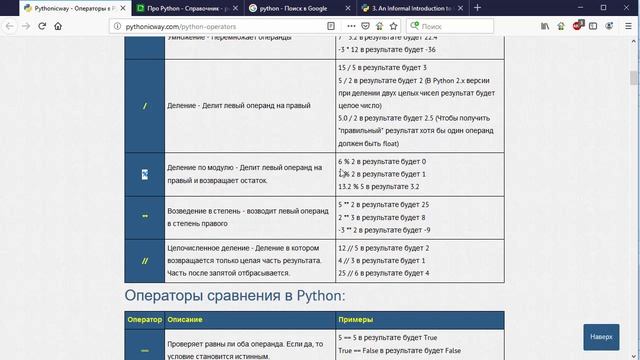Click 'Деление - Делит левый операнд на правый'

pyautogui.click(x=239, y=105)
